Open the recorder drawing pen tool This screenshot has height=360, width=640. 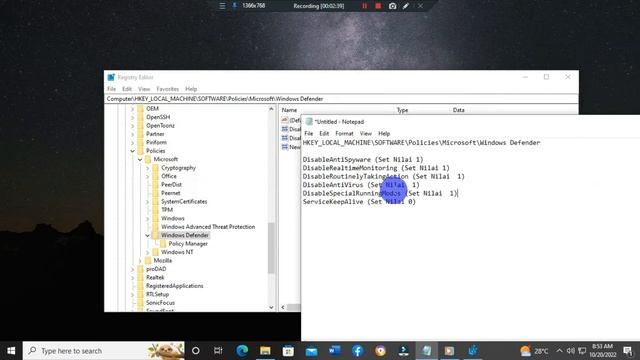pos(406,6)
